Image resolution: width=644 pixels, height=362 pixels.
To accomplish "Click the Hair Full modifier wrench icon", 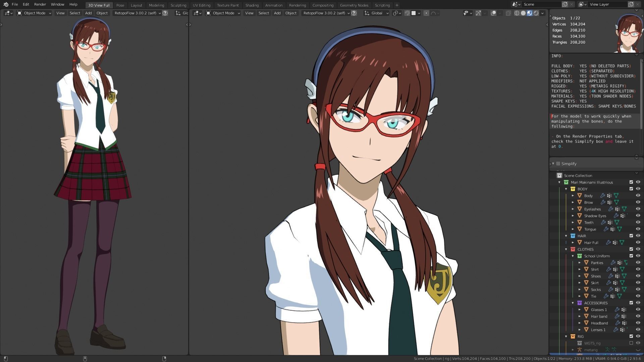I will [608, 242].
